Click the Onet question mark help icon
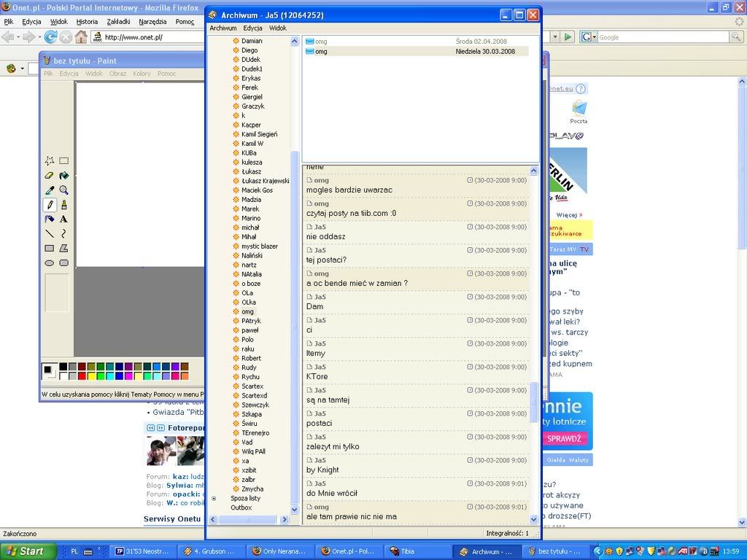This screenshot has height=560, width=747. [580, 88]
